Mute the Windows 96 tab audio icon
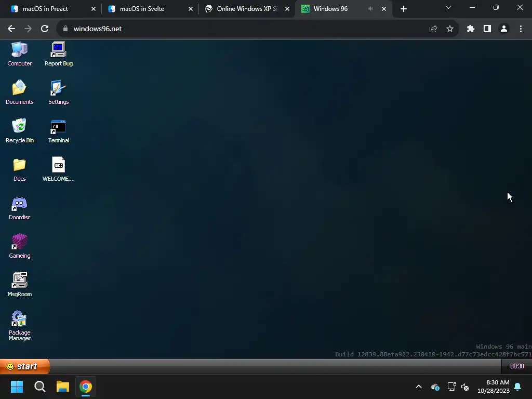The height and width of the screenshot is (399, 532). point(370,9)
